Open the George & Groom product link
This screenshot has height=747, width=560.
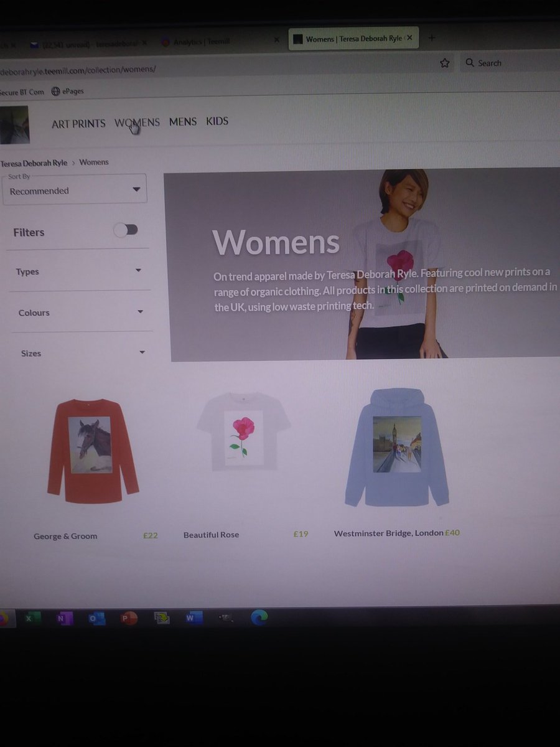(65, 536)
